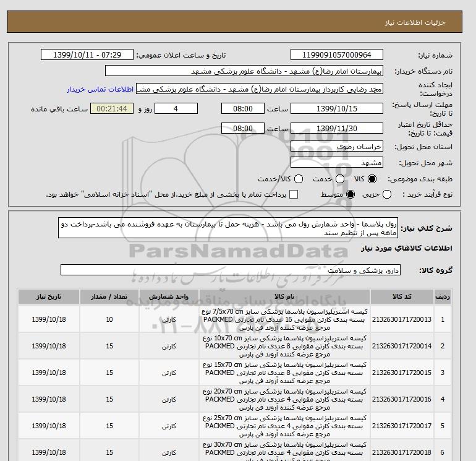Click the واحد شمارش column header
Image resolution: width=476 pixels, height=461 pixels.
[x=169, y=296]
